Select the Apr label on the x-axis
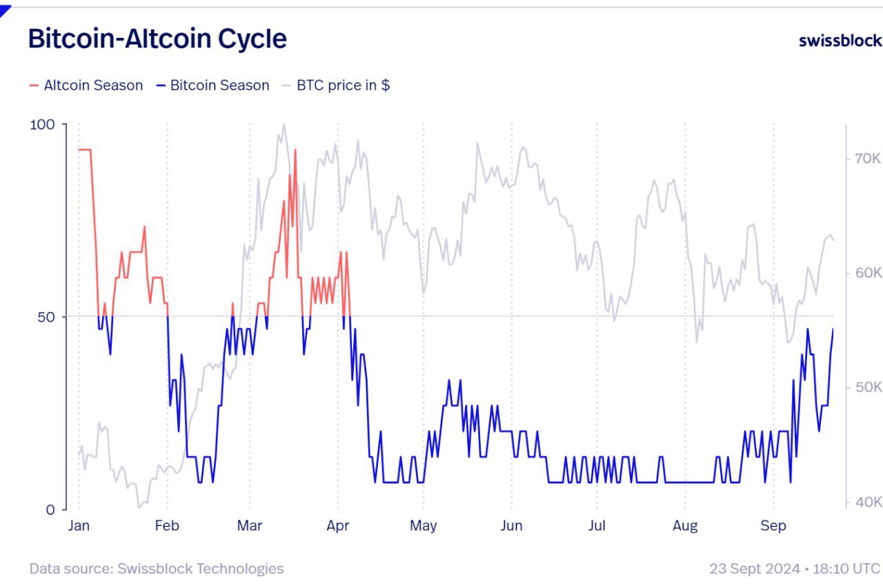The image size is (883, 588). click(338, 526)
